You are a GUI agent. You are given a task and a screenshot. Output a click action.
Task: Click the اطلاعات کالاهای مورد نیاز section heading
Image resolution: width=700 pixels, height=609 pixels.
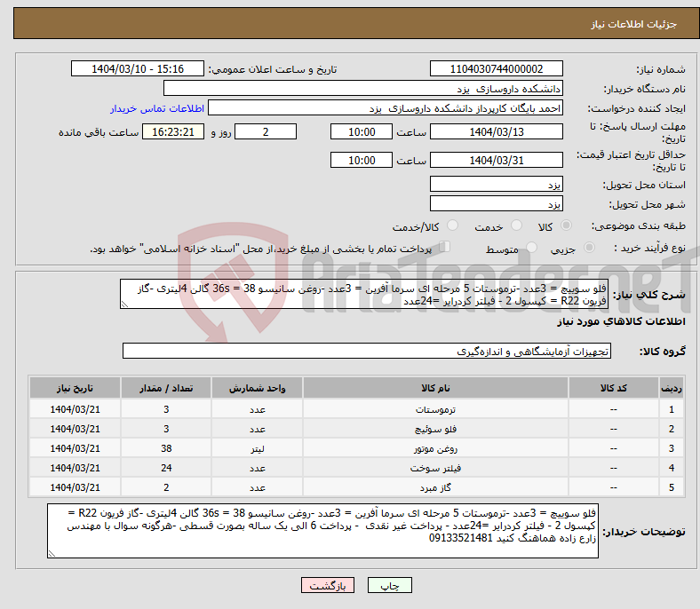tap(621, 321)
